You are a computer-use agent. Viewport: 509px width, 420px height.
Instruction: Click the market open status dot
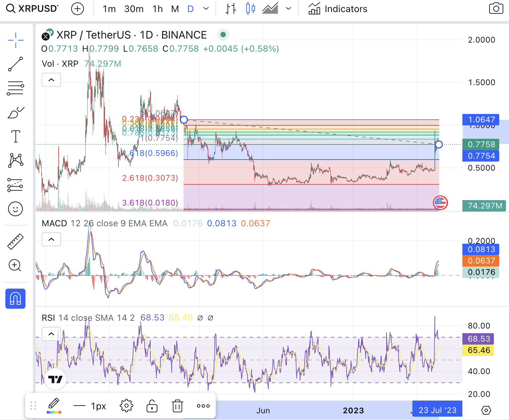(x=223, y=35)
